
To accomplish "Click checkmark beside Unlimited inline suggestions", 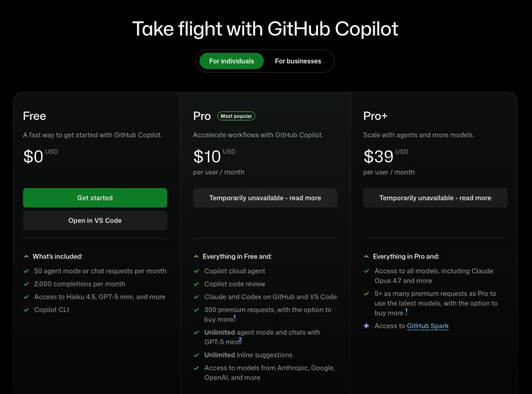I will pos(196,355).
